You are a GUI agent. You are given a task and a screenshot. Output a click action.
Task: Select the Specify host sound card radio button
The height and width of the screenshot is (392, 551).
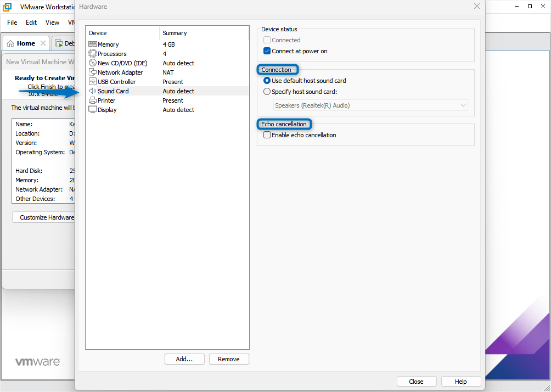(267, 91)
